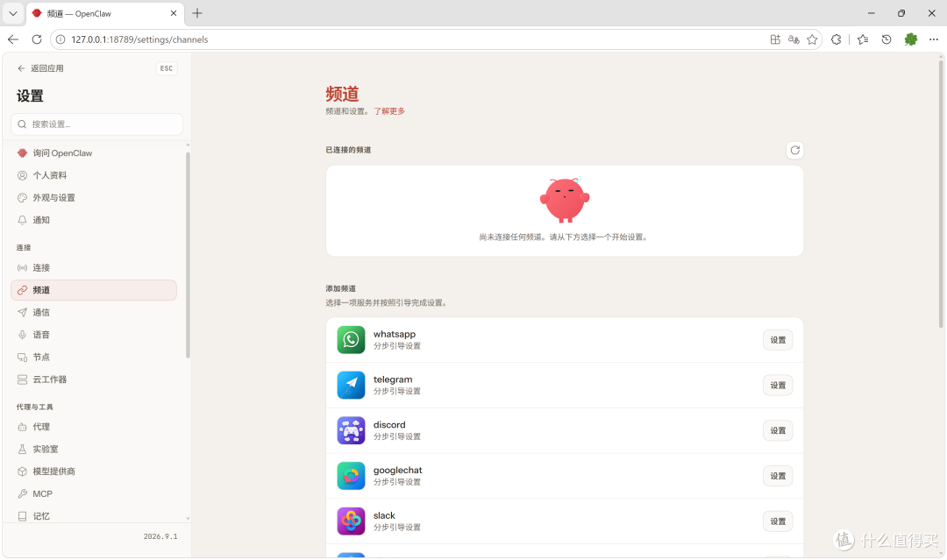
Task: Click the 云工作器 server icon
Action: coord(22,379)
